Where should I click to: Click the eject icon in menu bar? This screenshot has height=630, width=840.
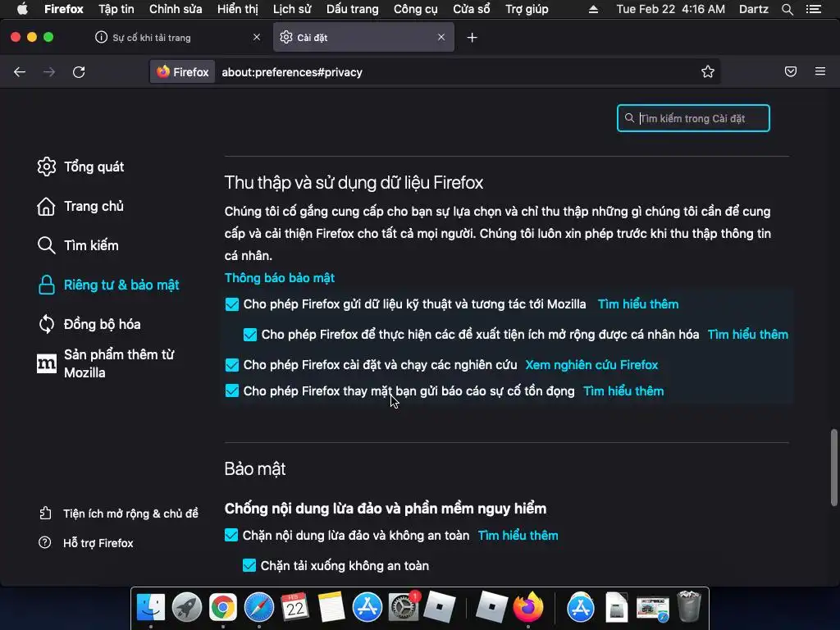(593, 9)
